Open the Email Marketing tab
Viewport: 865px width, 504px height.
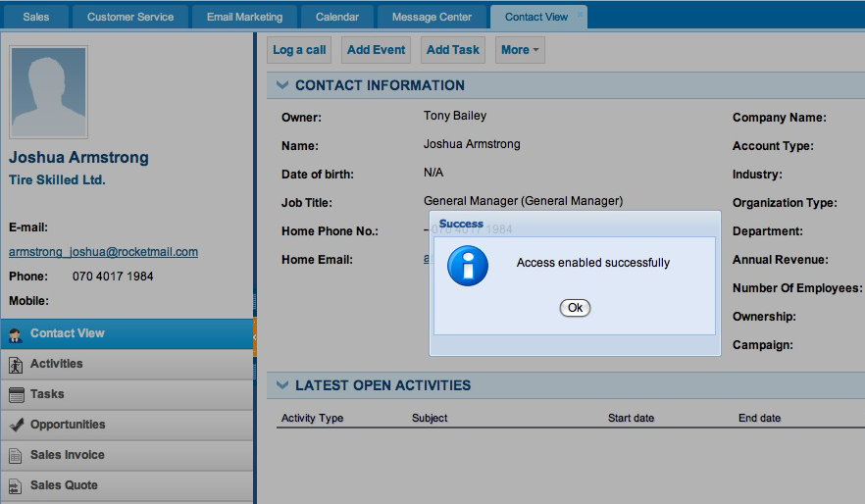click(x=244, y=17)
